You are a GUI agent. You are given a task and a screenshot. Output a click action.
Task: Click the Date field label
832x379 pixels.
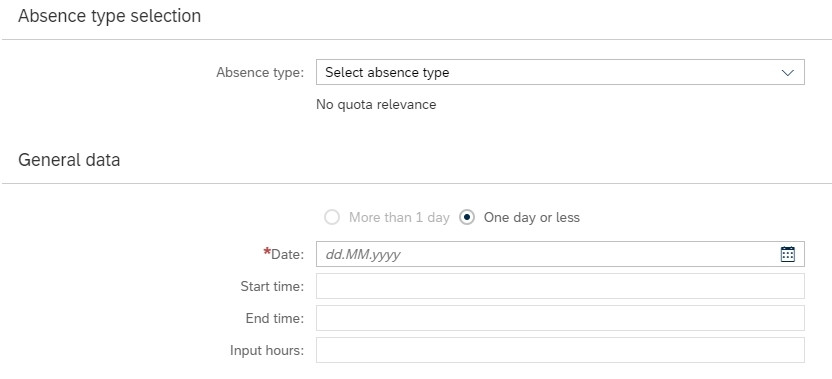point(288,254)
